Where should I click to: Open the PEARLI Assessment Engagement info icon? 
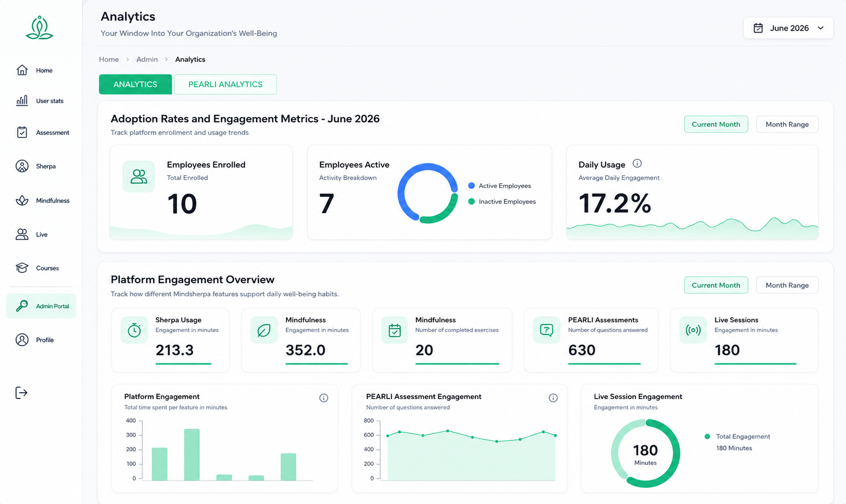coord(553,398)
